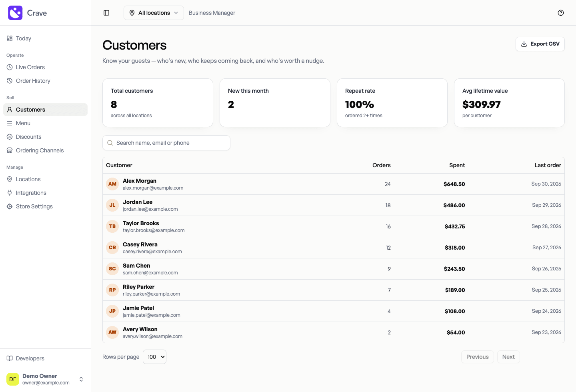Click the Crave logo icon
The height and width of the screenshot is (392, 576).
click(x=15, y=13)
